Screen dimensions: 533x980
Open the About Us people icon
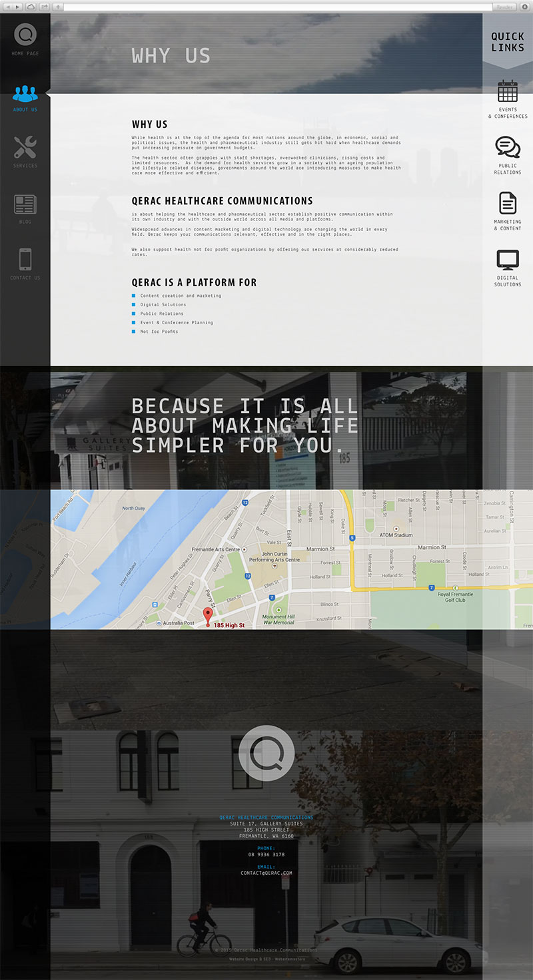coord(25,93)
